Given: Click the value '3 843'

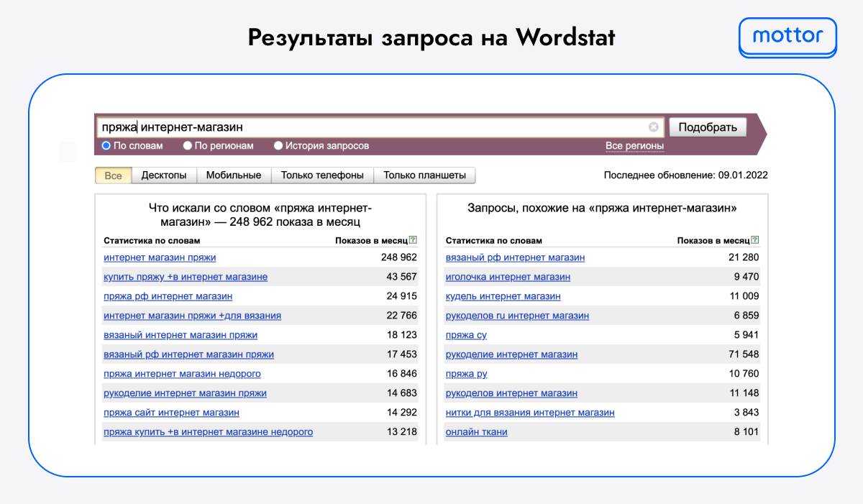Looking at the screenshot, I should click(x=747, y=413).
